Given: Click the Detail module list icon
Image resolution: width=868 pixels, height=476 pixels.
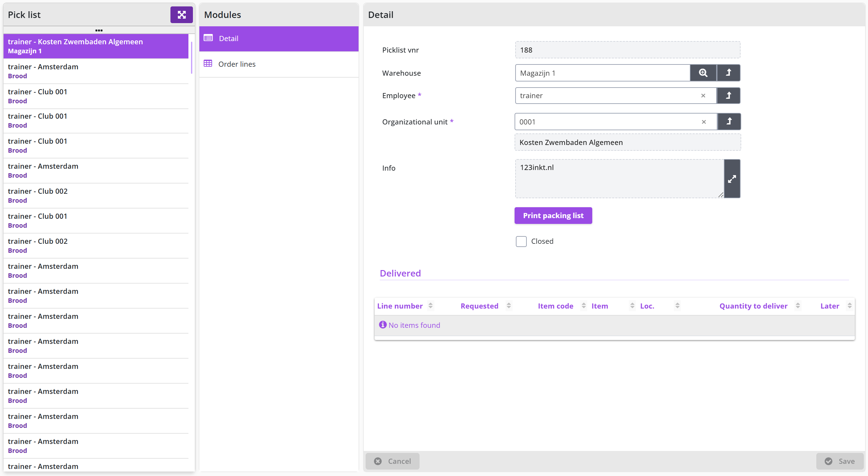Looking at the screenshot, I should point(208,38).
